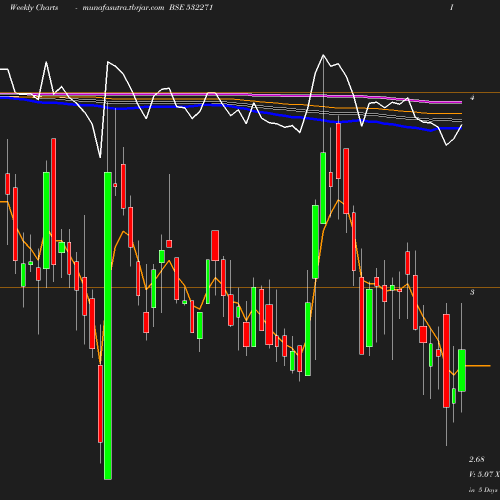This screenshot has height=500, width=500.
Task: Click the price axis label '4'
Action: [472, 98]
